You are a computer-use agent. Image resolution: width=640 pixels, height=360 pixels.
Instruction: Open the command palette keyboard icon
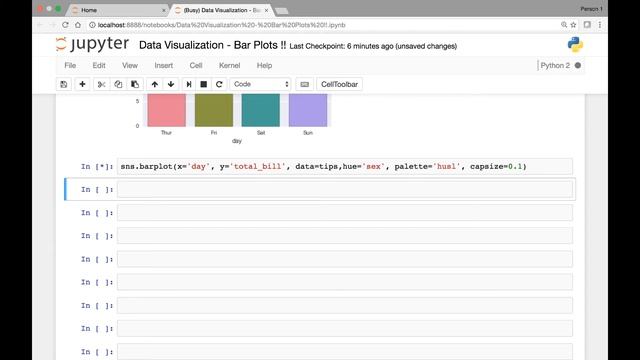click(x=304, y=84)
